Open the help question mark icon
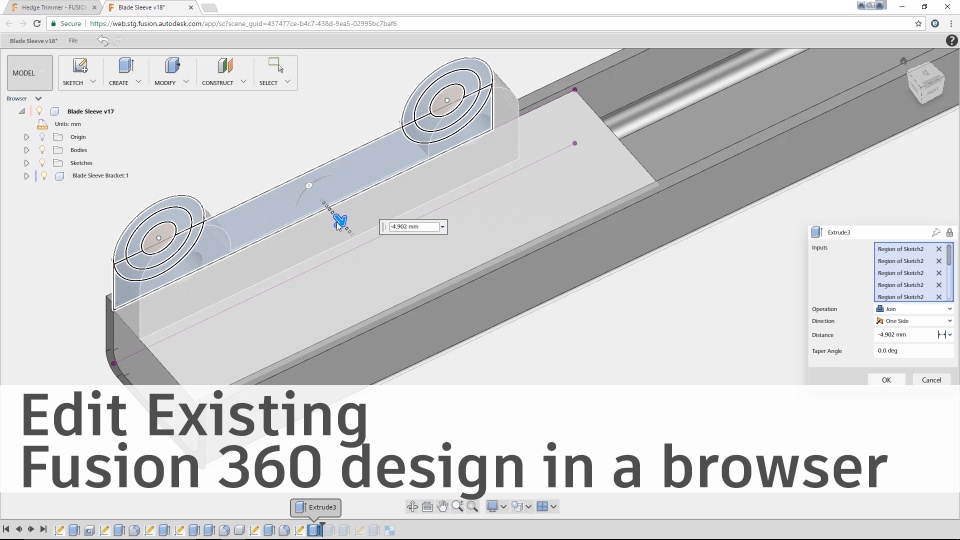 pos(951,40)
